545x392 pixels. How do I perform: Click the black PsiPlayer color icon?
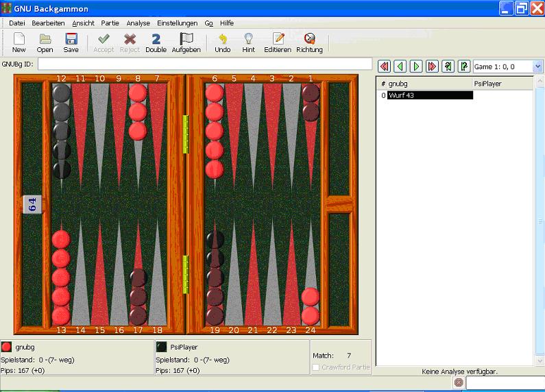pyautogui.click(x=162, y=347)
